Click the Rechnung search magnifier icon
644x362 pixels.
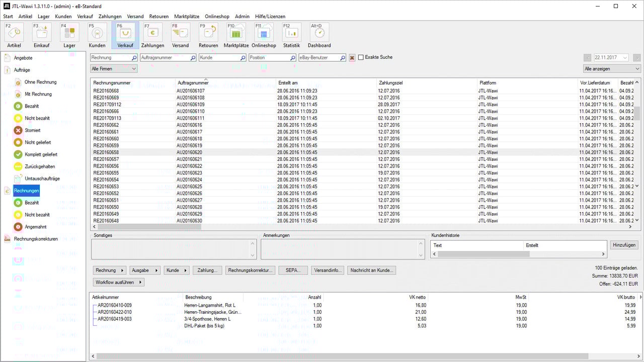pyautogui.click(x=134, y=58)
